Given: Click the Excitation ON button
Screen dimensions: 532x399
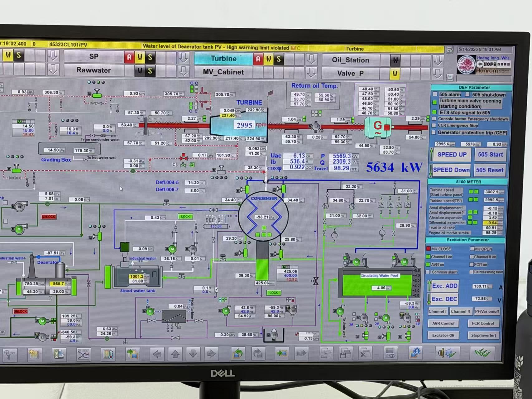Looking at the screenshot, I should click(443, 335).
